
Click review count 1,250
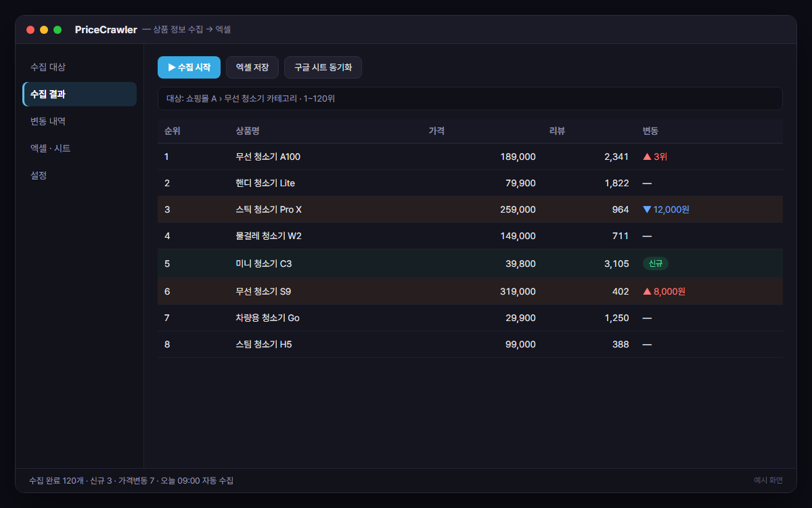(x=616, y=318)
